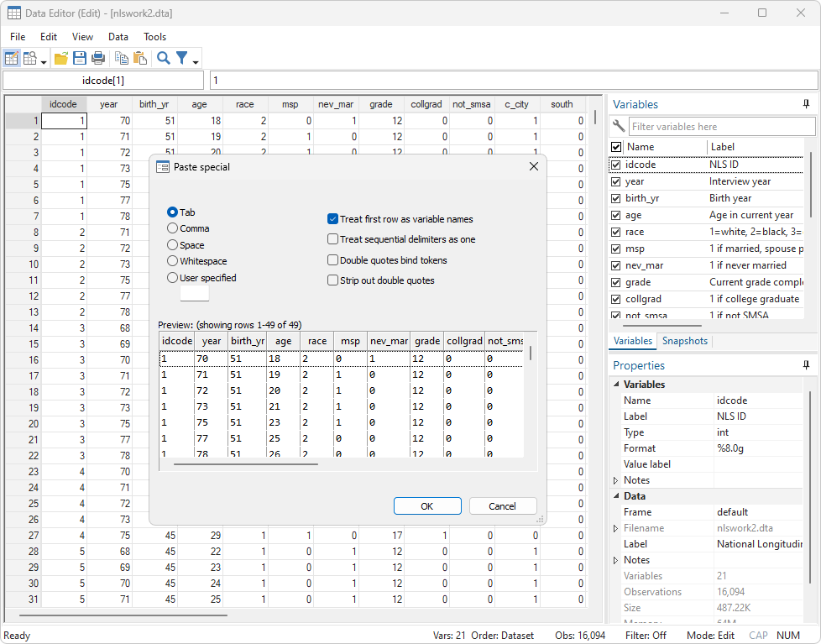The width and height of the screenshot is (821, 644).
Task: Enable Treat sequential delimiters as one
Action: (332, 239)
